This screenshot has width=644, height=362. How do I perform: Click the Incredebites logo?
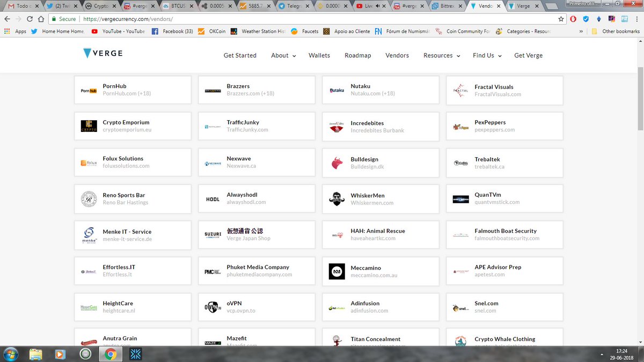click(336, 127)
